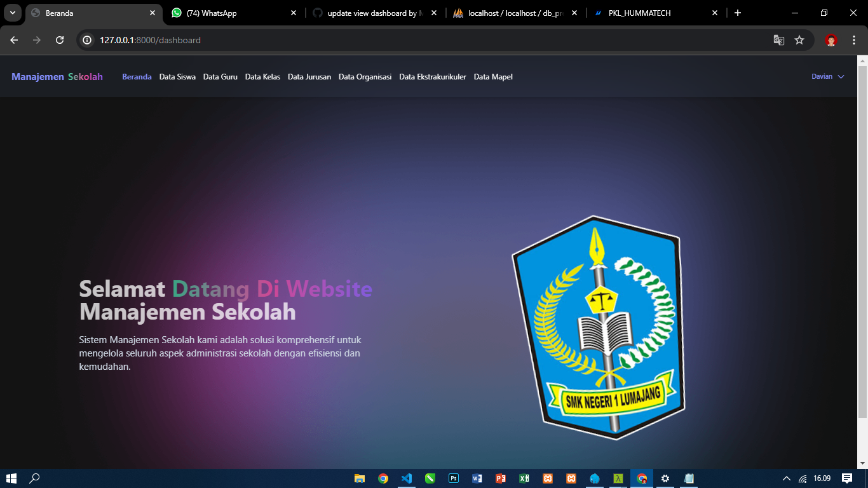This screenshot has height=488, width=868.
Task: Click the SMK Negeri 1 Lumajang logo
Action: point(599,328)
